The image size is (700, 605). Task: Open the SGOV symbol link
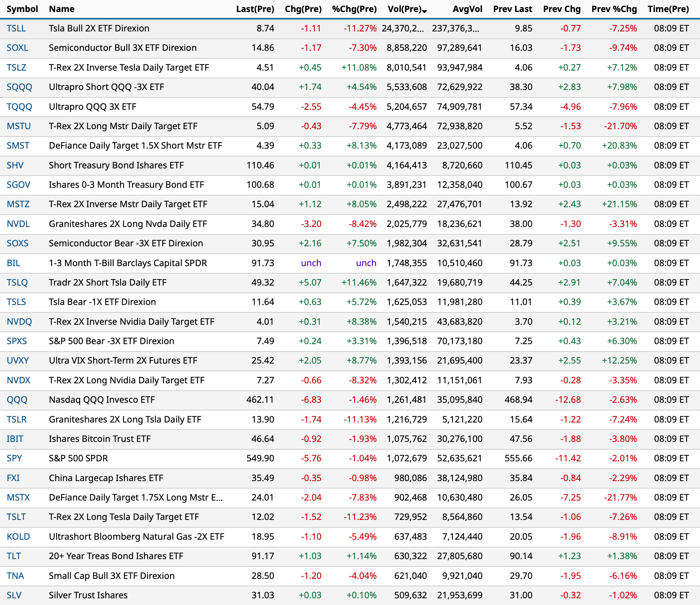[18, 185]
